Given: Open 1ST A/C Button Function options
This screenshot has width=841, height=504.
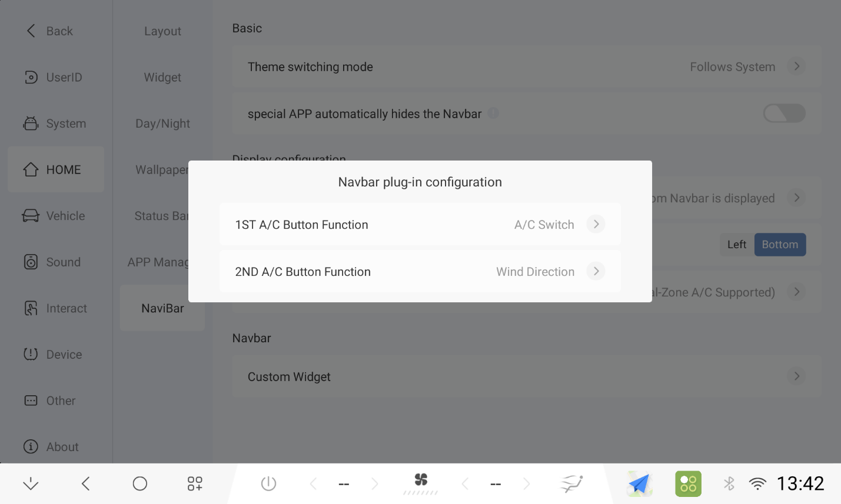Looking at the screenshot, I should click(x=420, y=224).
